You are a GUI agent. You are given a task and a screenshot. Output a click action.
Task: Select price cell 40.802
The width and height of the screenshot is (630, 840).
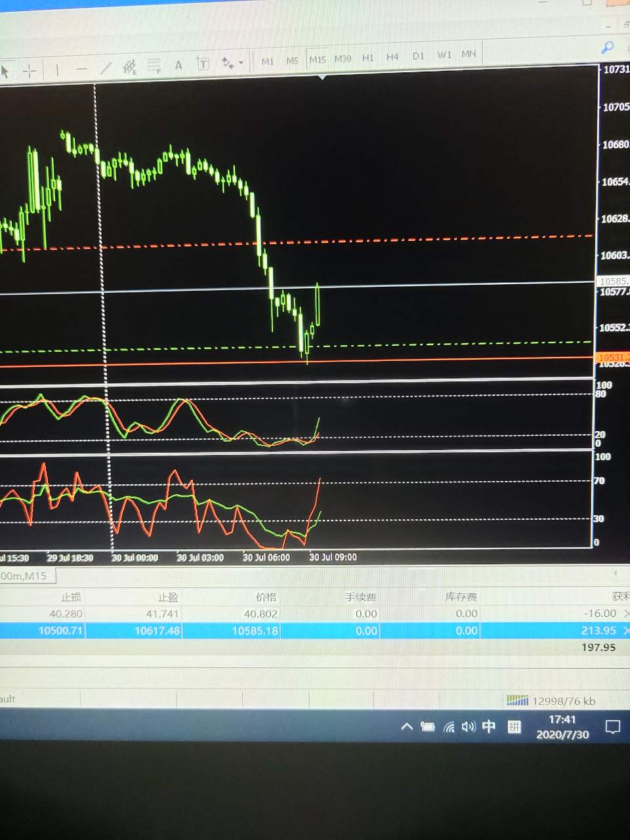coord(261,614)
